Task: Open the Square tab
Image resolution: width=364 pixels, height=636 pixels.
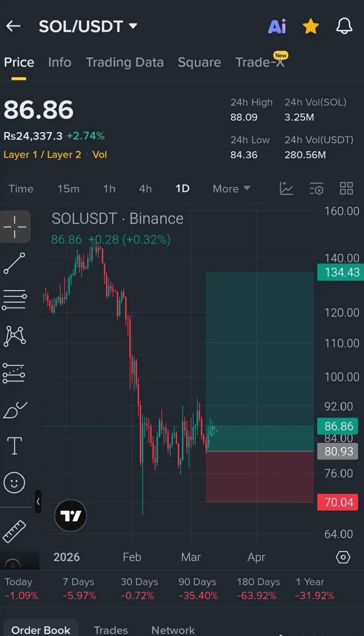Action: [x=199, y=62]
